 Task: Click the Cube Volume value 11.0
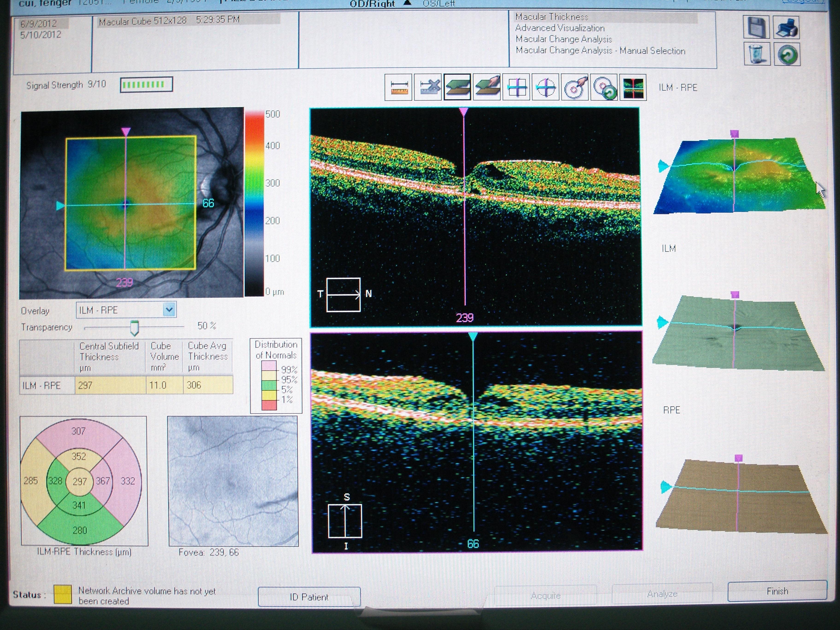coord(165,385)
